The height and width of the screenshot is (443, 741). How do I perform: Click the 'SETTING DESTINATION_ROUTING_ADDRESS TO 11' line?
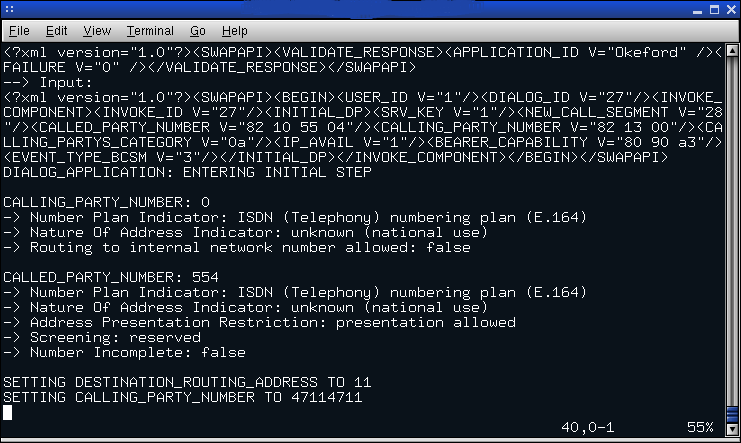[x=187, y=383]
